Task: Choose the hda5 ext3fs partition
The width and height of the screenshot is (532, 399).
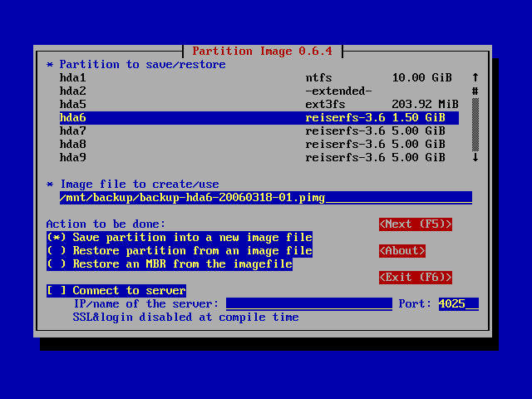Action: [x=249, y=104]
